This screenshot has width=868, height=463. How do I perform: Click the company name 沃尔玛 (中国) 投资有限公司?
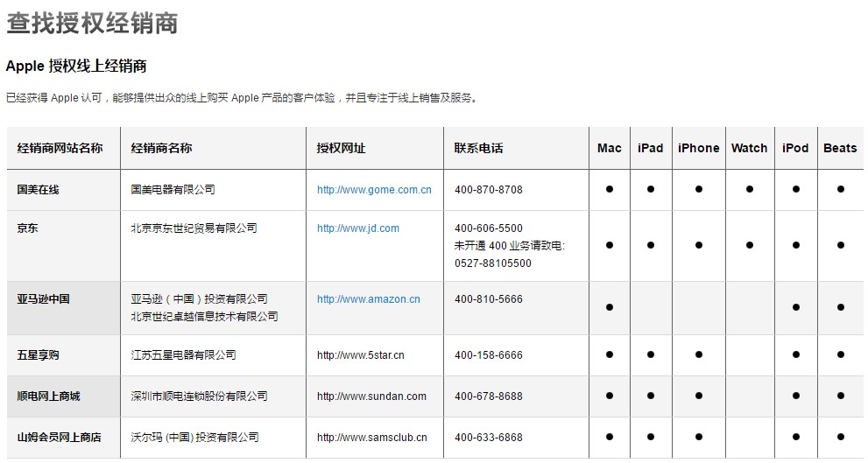pyautogui.click(x=194, y=437)
